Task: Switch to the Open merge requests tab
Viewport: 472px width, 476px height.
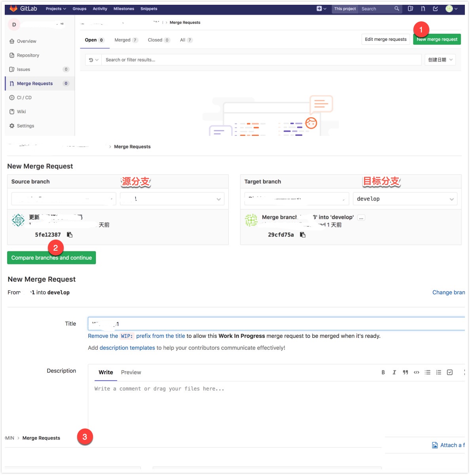Action: point(95,40)
